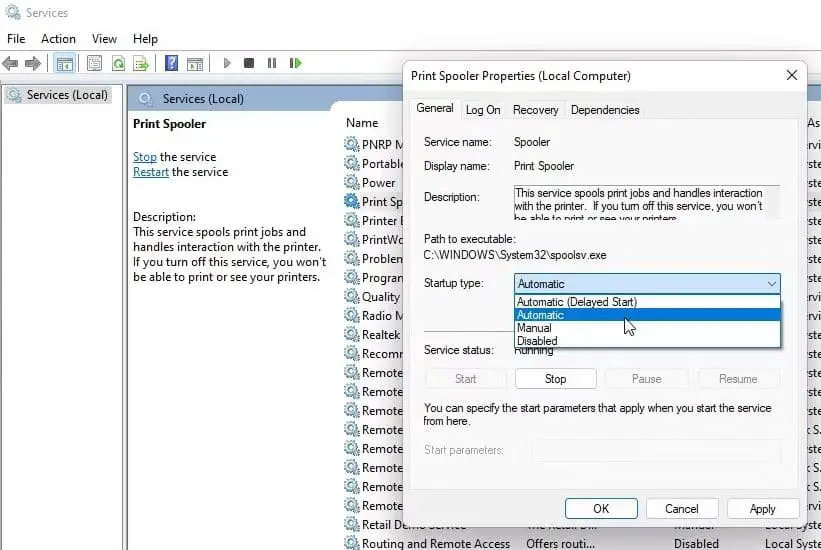Choose Disabled in the Startup type list
The image size is (821, 550).
pos(537,341)
